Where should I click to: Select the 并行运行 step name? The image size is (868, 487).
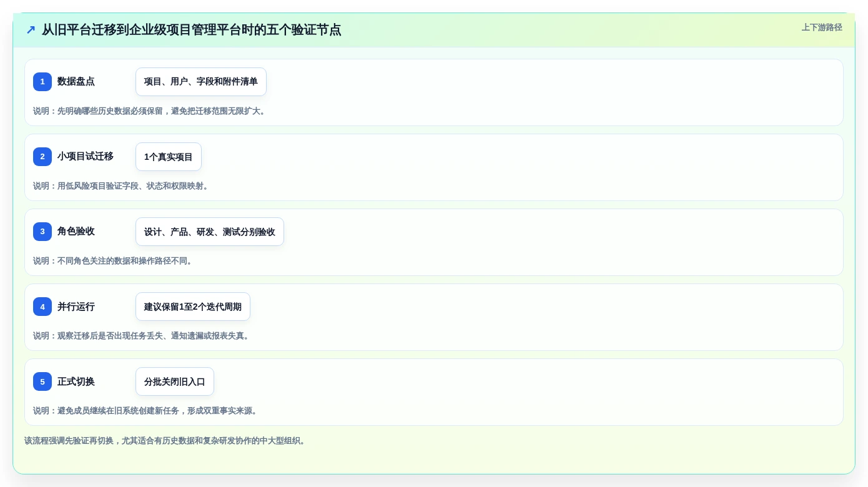pos(76,307)
